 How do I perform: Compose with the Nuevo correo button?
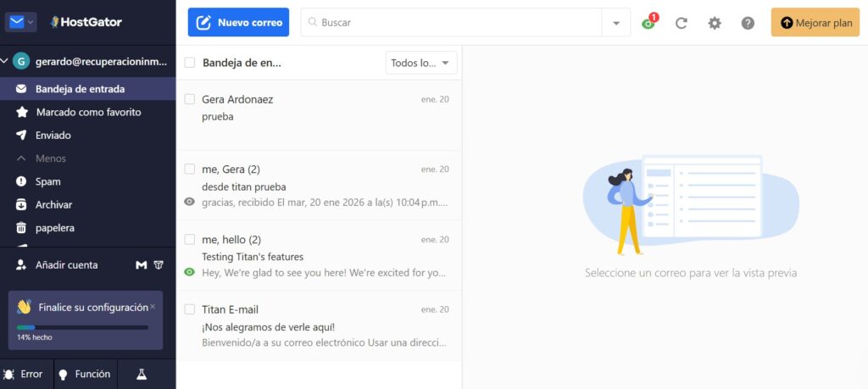(238, 23)
